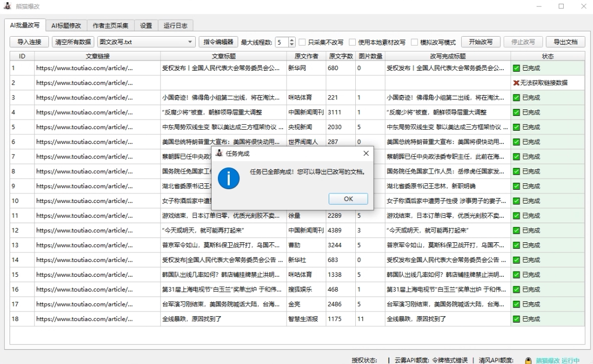Click the max thread count field
The height and width of the screenshot is (364, 593).
[282, 42]
